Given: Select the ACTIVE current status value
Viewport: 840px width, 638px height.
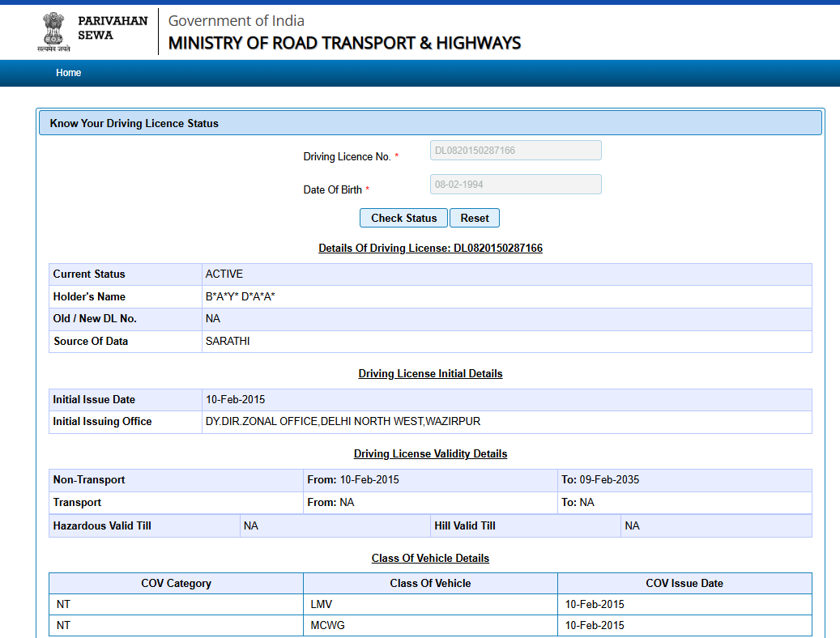Looking at the screenshot, I should click(x=224, y=274).
